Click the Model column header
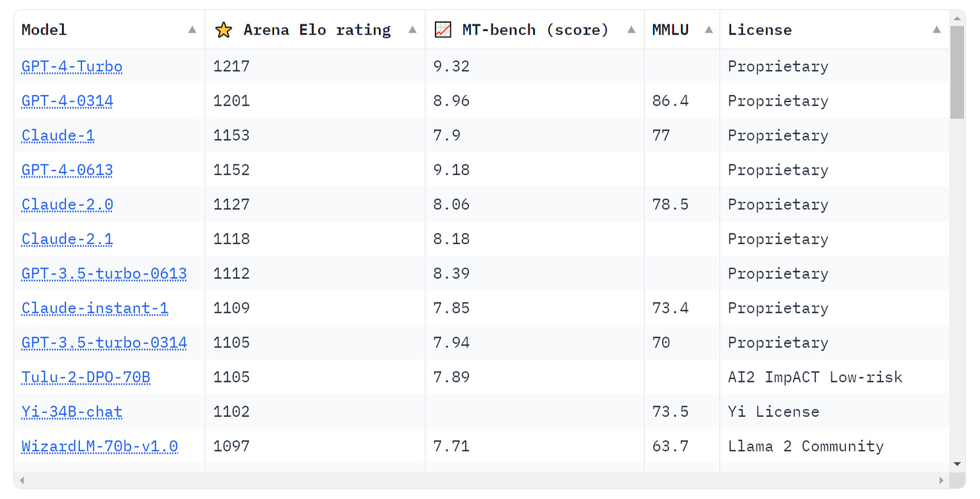 click(x=110, y=30)
